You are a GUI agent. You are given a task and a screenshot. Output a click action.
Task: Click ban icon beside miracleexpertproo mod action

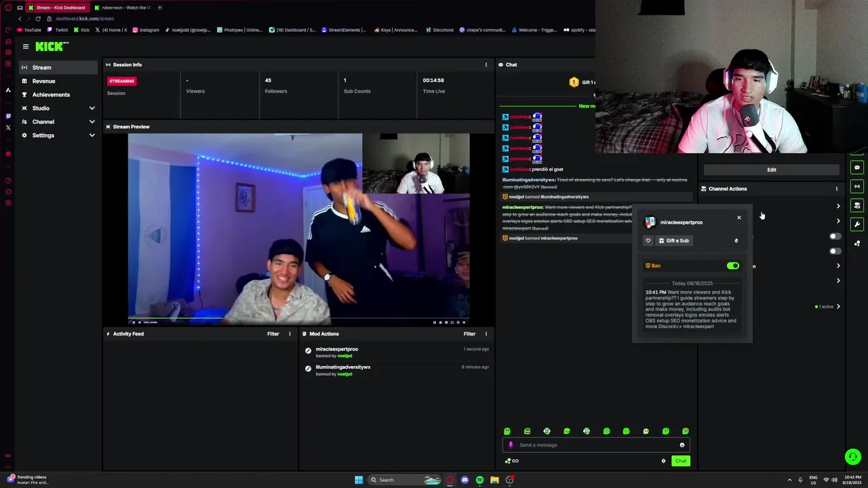click(309, 351)
